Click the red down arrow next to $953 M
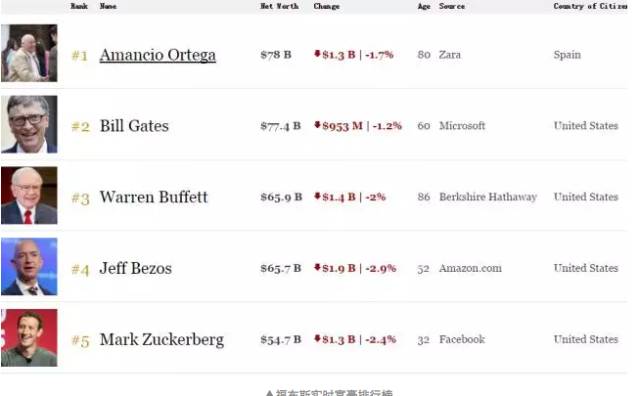The image size is (640, 396). coord(317,125)
